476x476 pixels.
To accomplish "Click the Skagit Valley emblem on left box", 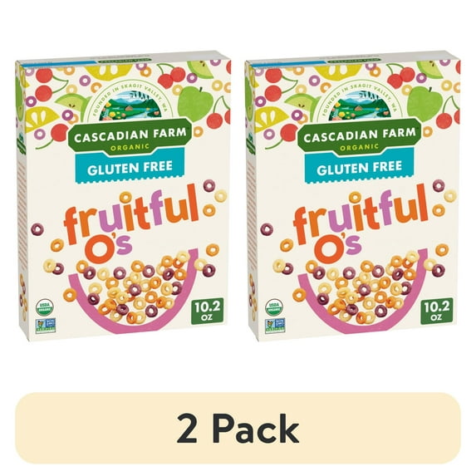I will tap(130, 101).
